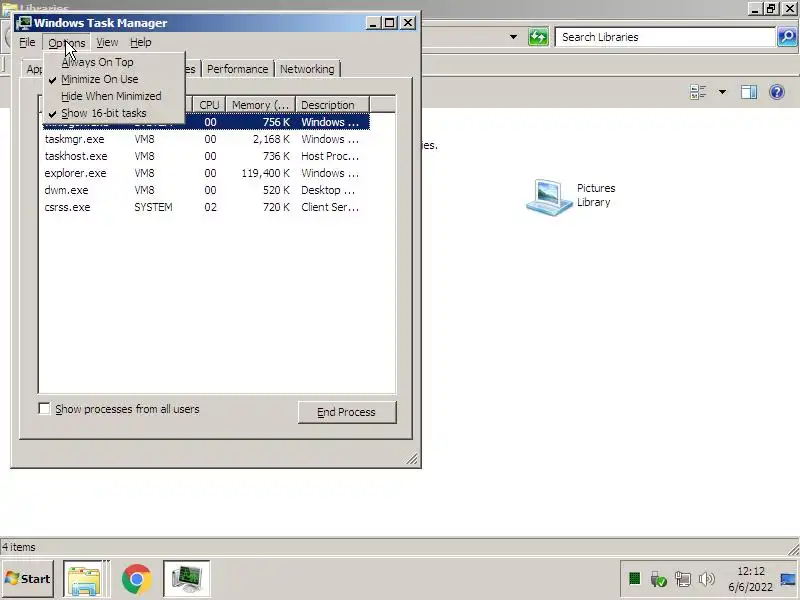Maximize the Task Manager window
The image size is (800, 600).
point(390,23)
